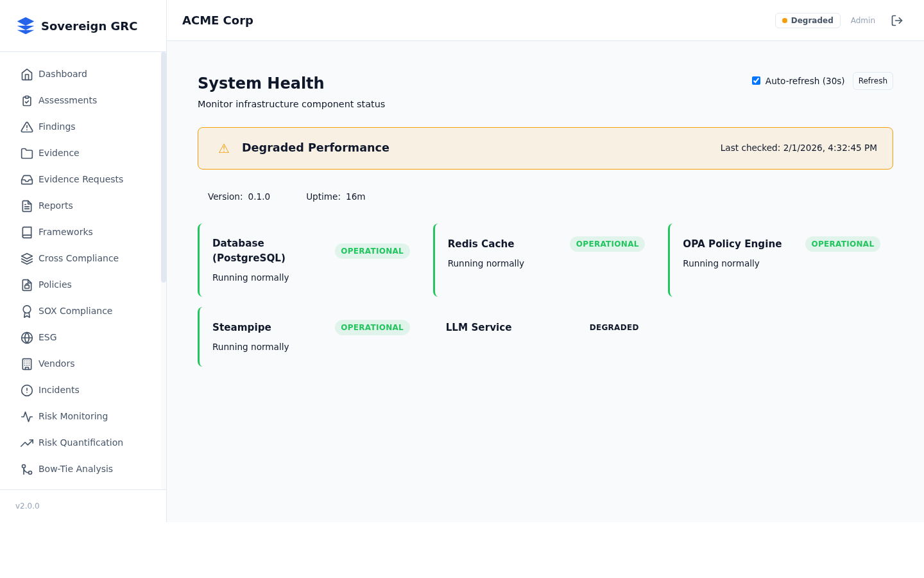Open Findings via the warning triangle icon
This screenshot has height=578, width=924.
(27, 127)
